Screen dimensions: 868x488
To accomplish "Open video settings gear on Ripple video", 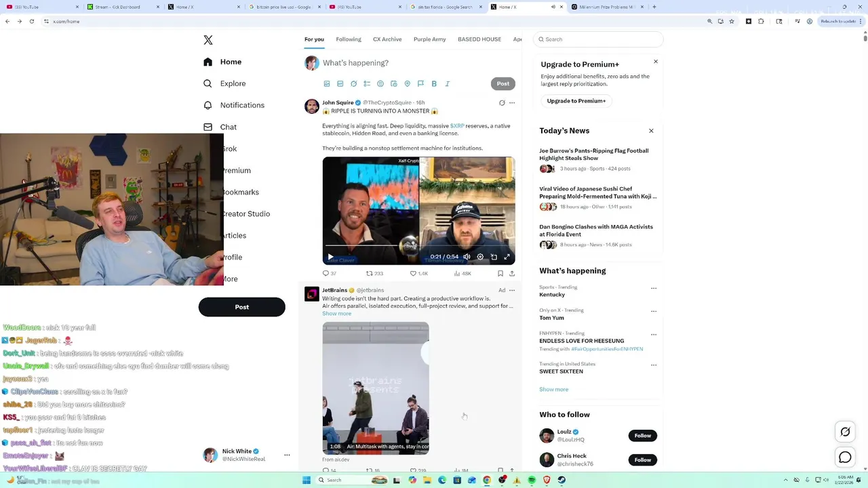I will coord(480,257).
